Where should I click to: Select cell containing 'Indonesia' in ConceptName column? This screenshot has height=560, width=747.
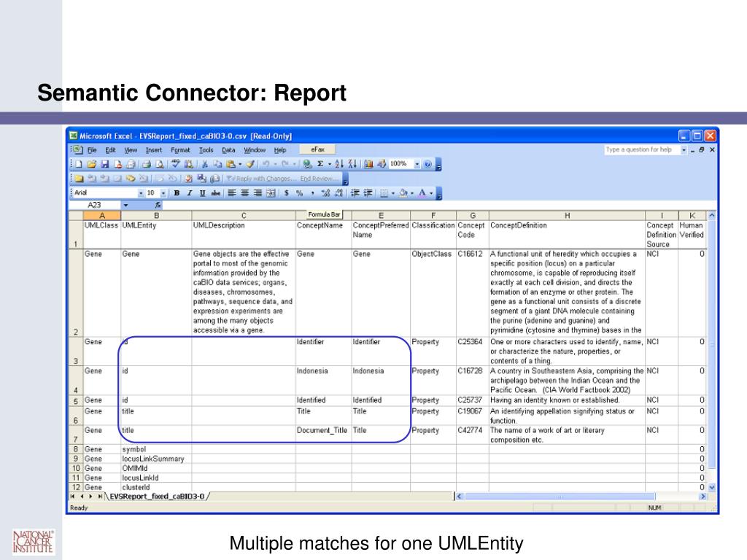point(323,380)
